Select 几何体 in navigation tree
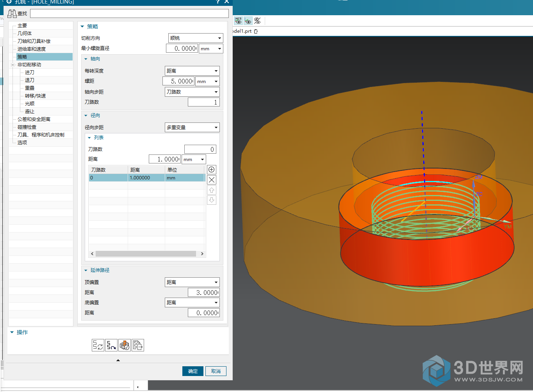This screenshot has height=392, width=533. coord(25,33)
